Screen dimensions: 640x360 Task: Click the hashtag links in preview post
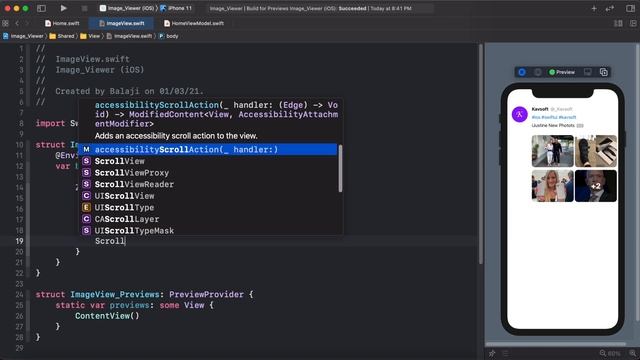pos(554,117)
